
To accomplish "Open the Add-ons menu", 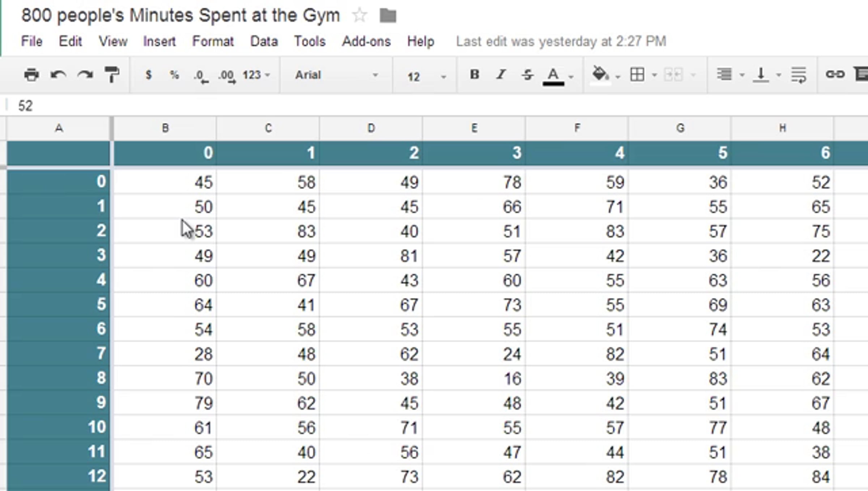I will pyautogui.click(x=366, y=42).
